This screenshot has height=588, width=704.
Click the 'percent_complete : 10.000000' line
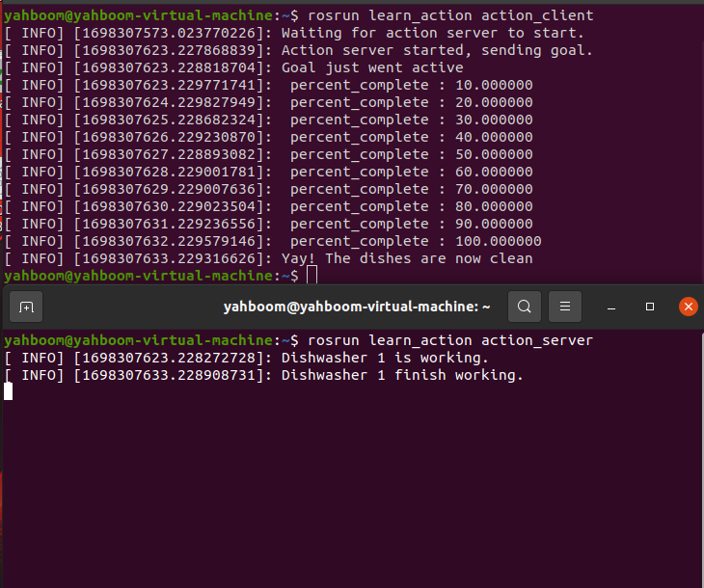(268, 85)
